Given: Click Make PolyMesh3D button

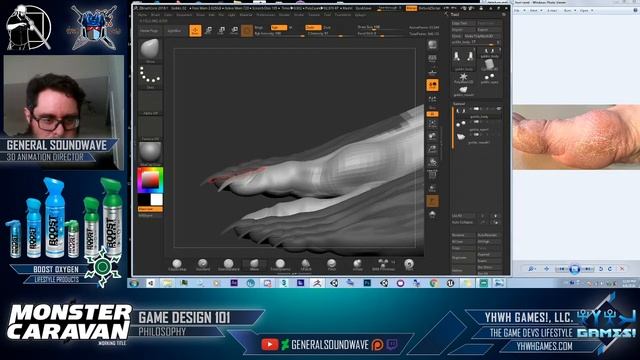Looking at the screenshot, I should (x=482, y=36).
